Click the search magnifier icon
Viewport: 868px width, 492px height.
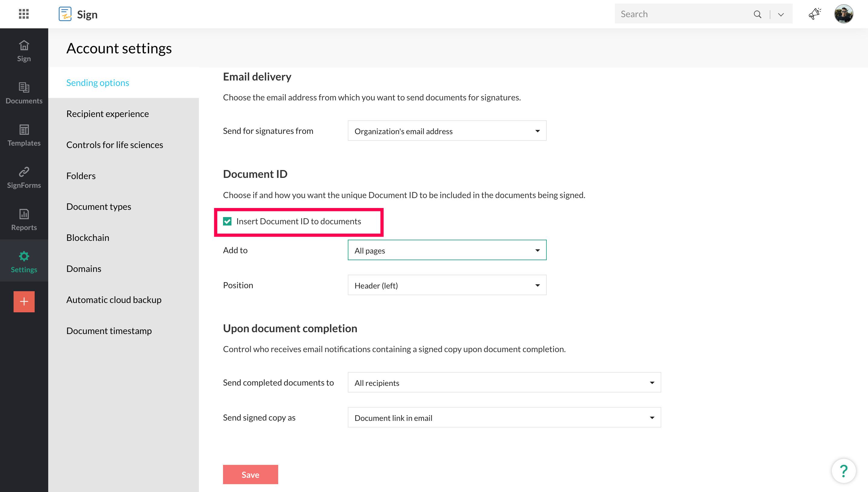[x=757, y=14]
